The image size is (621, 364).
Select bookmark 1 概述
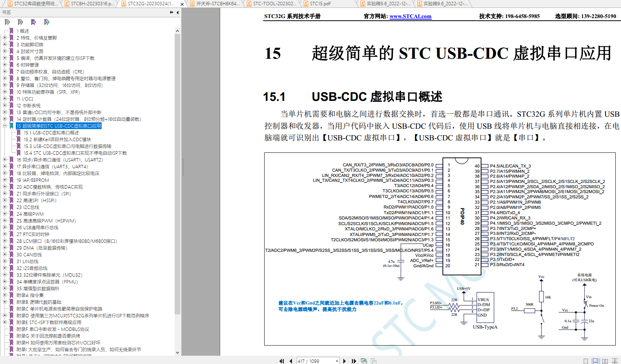pyautogui.click(x=23, y=31)
